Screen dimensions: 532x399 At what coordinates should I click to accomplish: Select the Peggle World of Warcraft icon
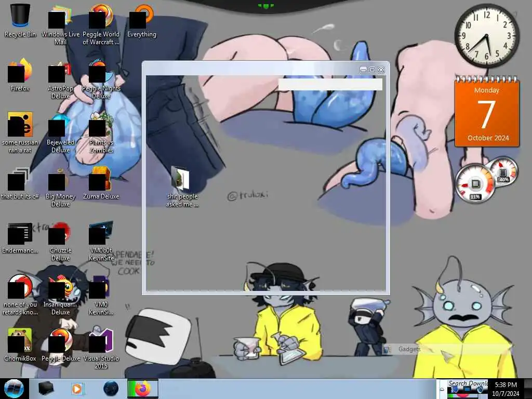(101, 24)
